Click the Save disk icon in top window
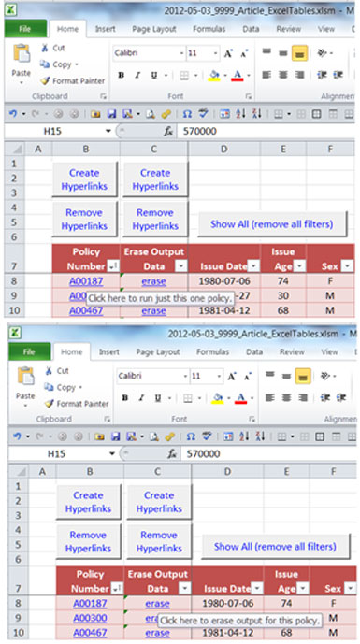 point(111,114)
